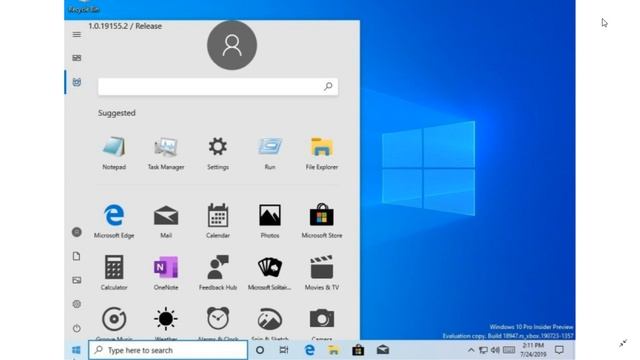Open Movies & TV

(x=322, y=273)
